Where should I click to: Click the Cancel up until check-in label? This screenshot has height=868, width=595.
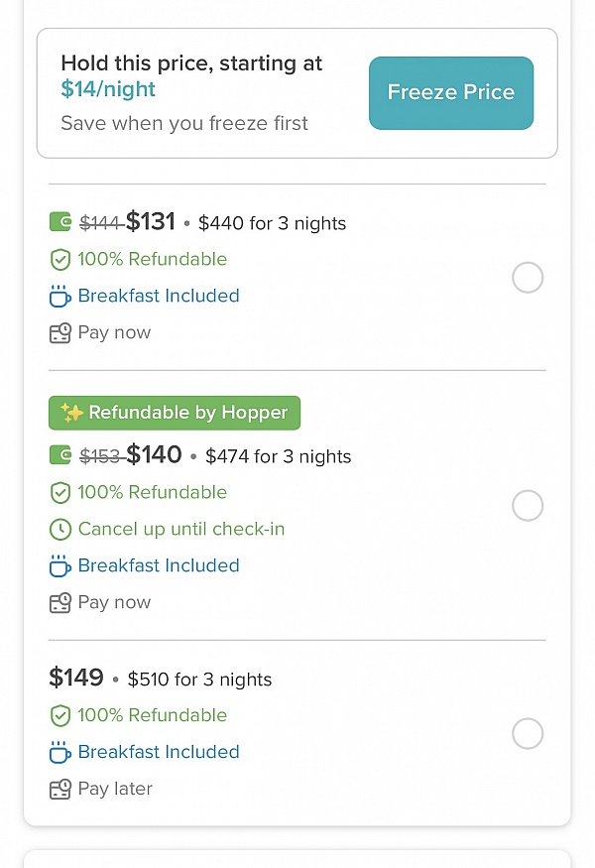coord(180,530)
